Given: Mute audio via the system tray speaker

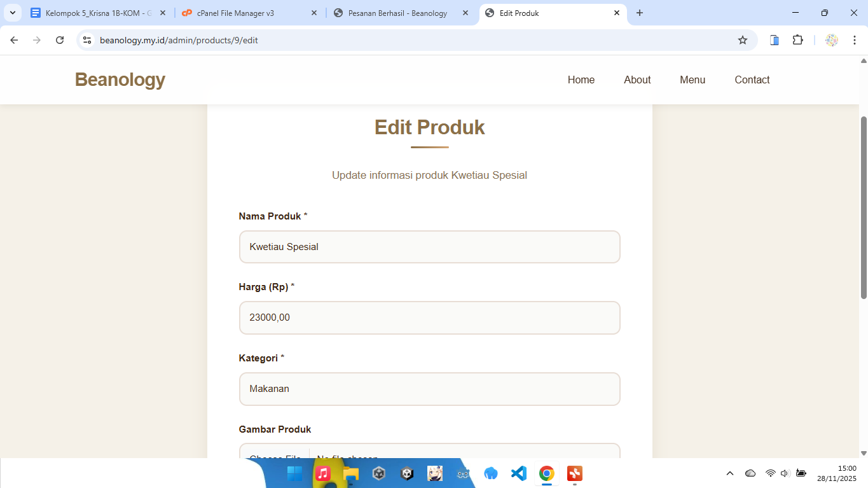Looking at the screenshot, I should 784,473.
